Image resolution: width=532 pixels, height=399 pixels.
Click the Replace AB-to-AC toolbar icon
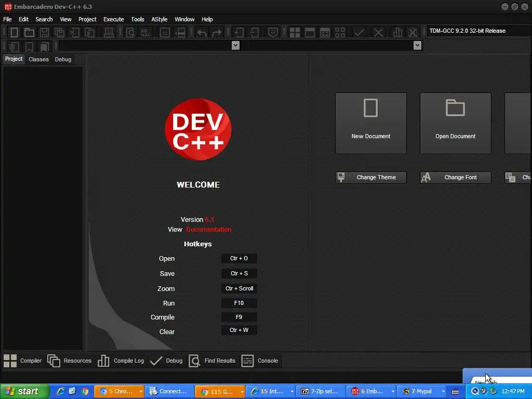coord(146,33)
